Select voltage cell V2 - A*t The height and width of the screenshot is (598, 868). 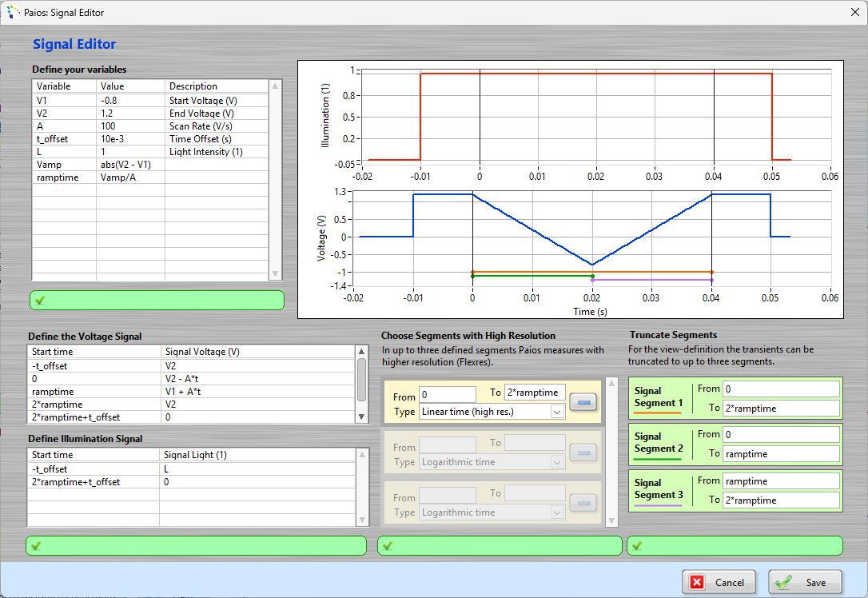coord(257,379)
